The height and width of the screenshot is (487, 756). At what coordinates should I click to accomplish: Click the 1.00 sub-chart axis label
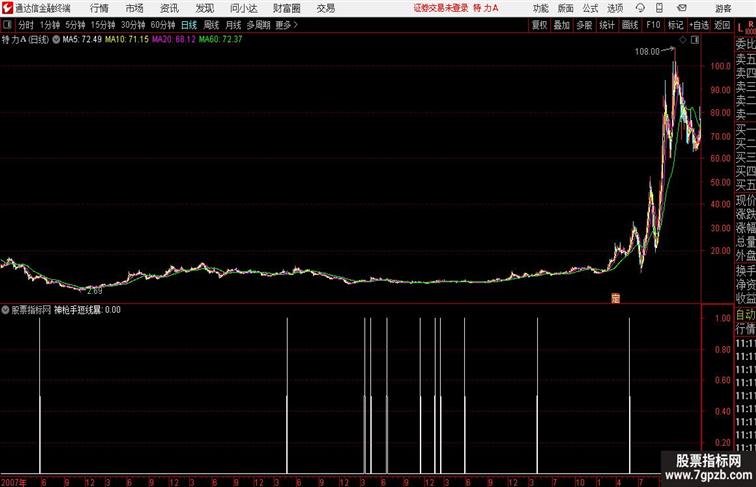pos(723,318)
